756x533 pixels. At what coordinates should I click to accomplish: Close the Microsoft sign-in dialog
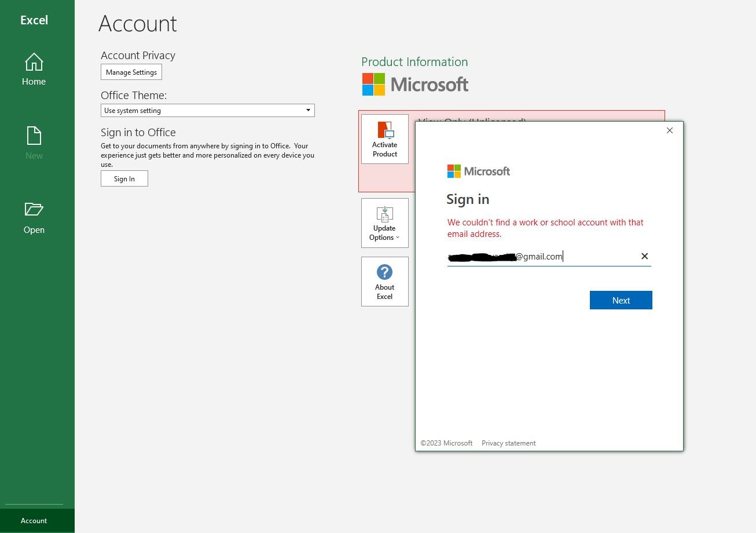pyautogui.click(x=670, y=130)
